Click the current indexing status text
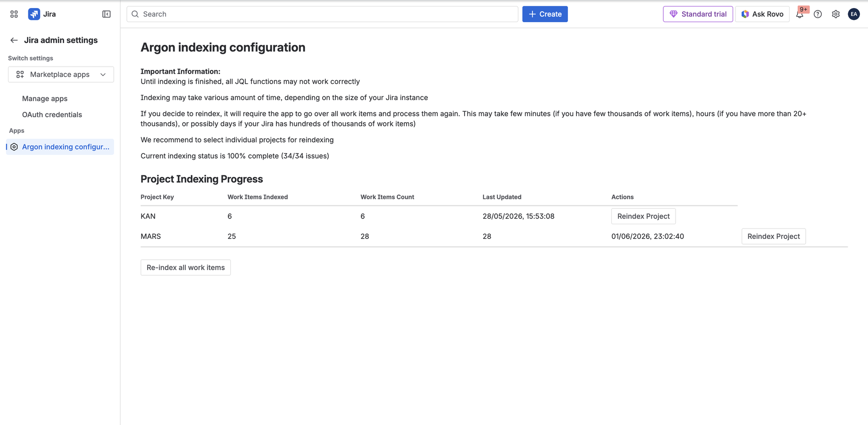Image resolution: width=868 pixels, height=425 pixels. tap(235, 156)
